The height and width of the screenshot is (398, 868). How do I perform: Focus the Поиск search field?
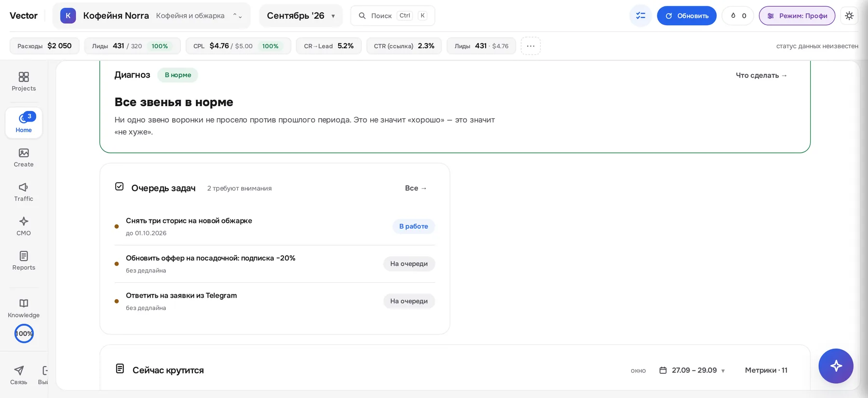[393, 16]
